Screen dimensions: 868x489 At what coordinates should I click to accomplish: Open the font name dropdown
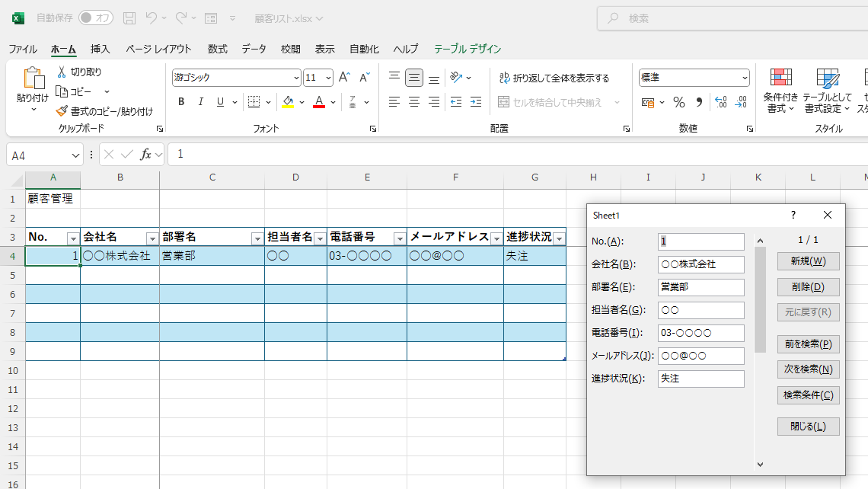(296, 78)
